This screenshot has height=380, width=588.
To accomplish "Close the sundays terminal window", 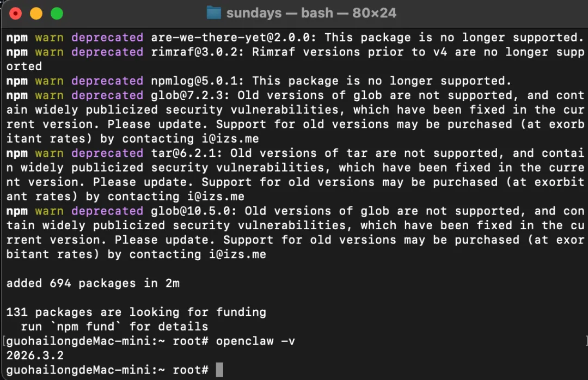I will coord(16,14).
